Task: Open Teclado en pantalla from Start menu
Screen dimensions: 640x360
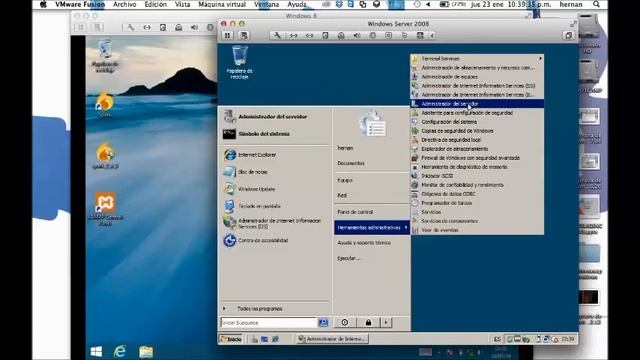Action: coord(276,206)
